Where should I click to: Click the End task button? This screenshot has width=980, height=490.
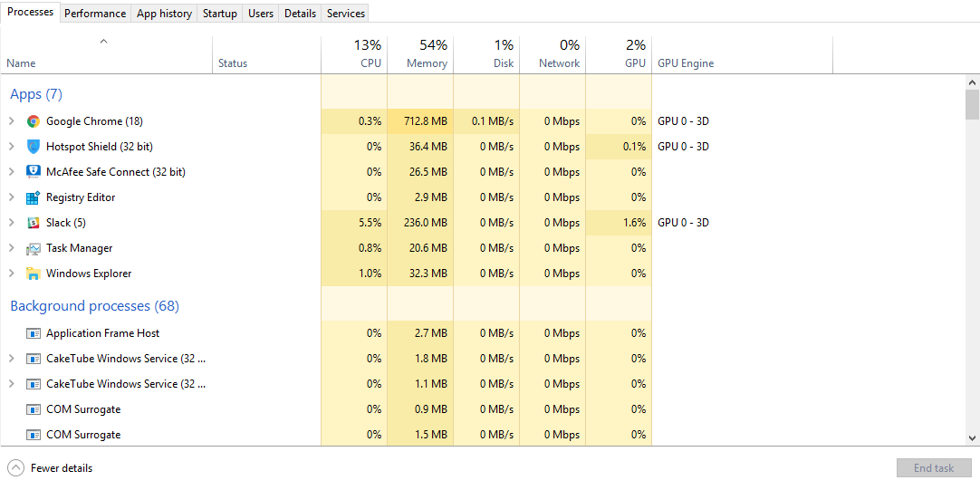coord(934,468)
